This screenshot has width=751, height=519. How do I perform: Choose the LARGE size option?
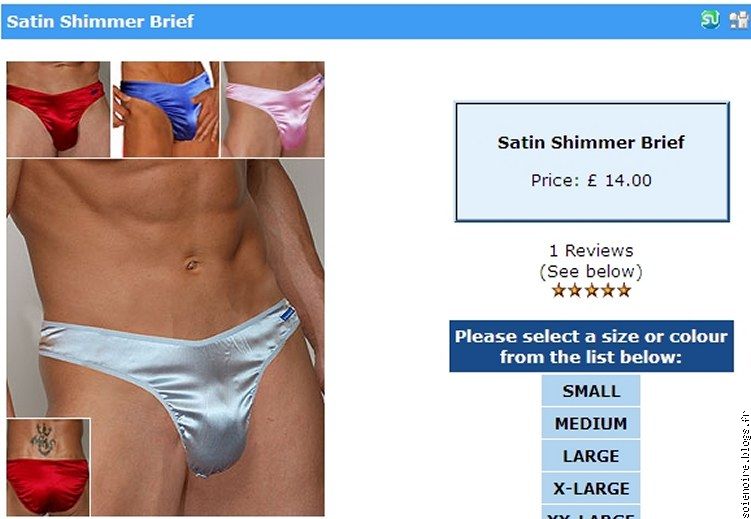591,456
